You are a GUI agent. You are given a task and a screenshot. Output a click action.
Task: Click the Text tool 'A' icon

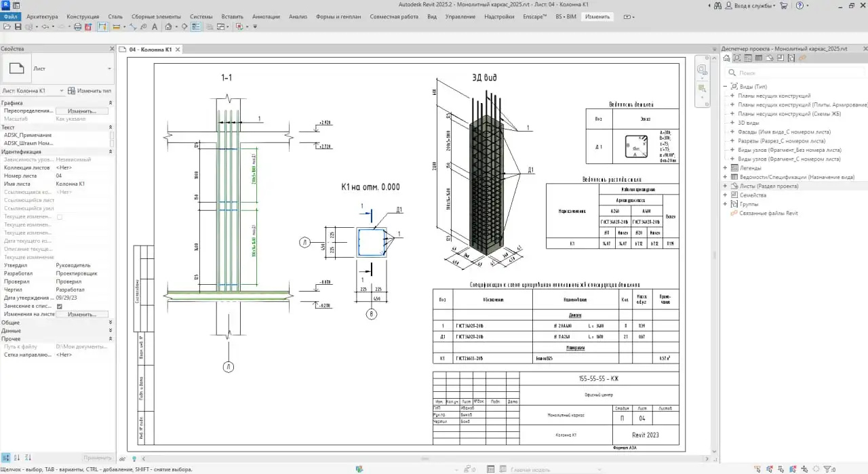pyautogui.click(x=155, y=27)
